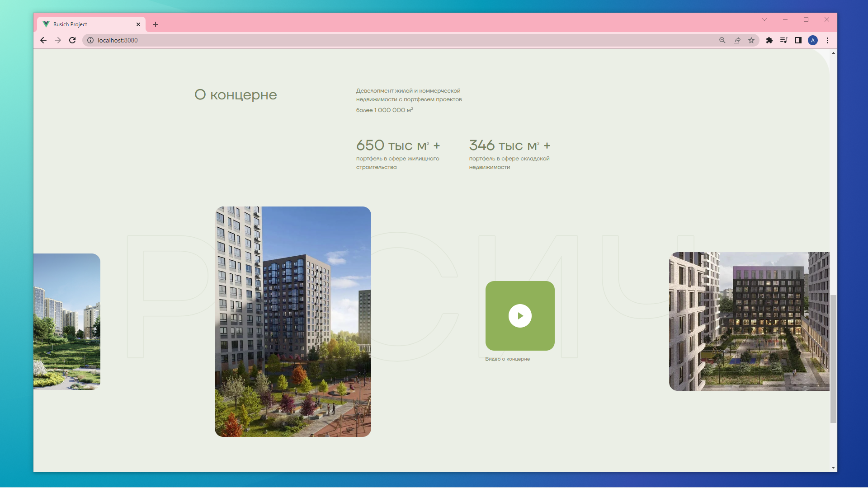
Task: Click the zoom magnifier icon in address bar
Action: (722, 40)
